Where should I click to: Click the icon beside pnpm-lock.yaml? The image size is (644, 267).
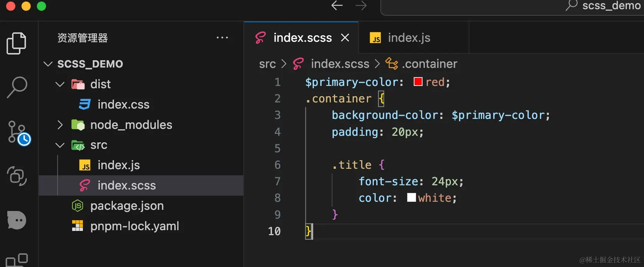(x=78, y=226)
